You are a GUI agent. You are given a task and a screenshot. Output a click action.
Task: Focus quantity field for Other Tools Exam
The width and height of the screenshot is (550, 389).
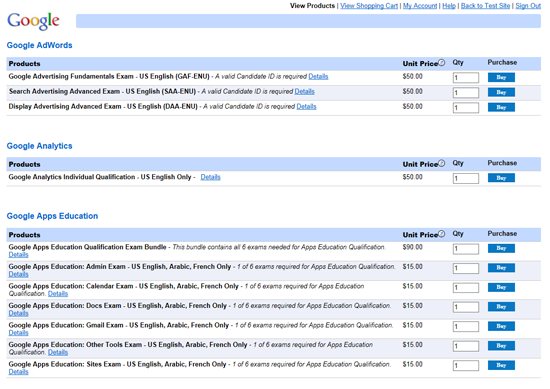[465, 346]
